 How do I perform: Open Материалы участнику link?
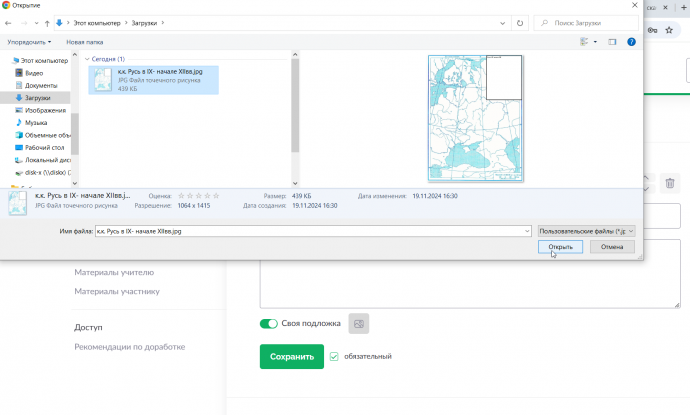click(116, 292)
